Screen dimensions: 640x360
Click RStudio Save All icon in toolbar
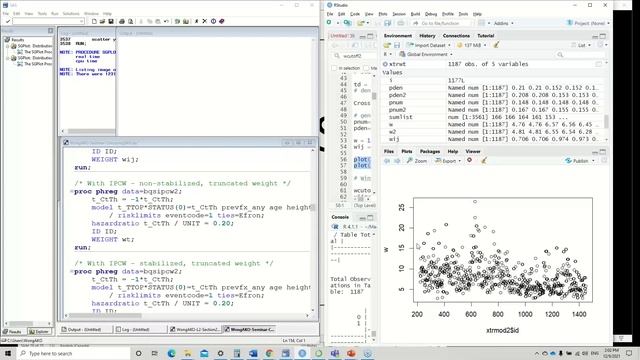point(388,23)
